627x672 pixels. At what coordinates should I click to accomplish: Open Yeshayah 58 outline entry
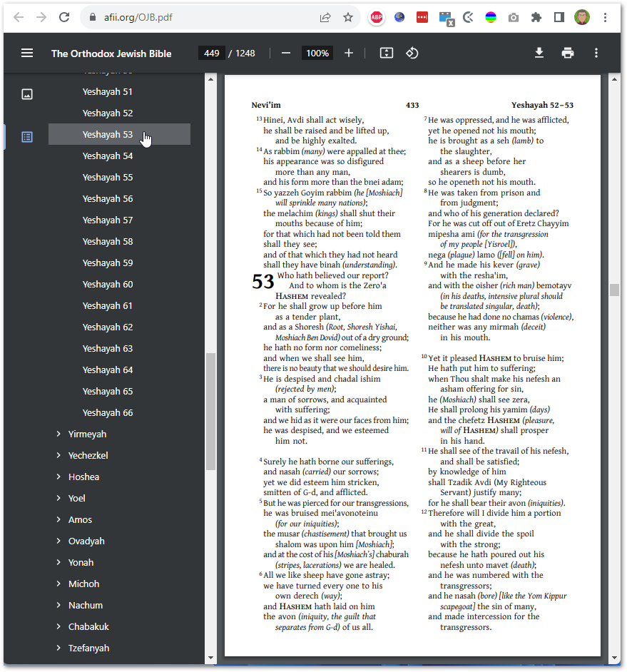[x=108, y=242]
